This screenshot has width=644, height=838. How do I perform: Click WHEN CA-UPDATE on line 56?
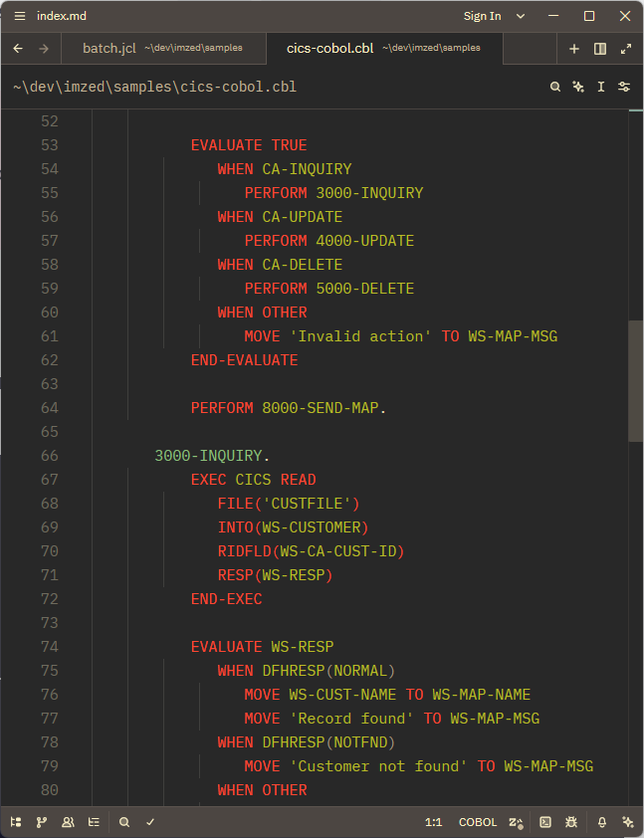coord(280,217)
